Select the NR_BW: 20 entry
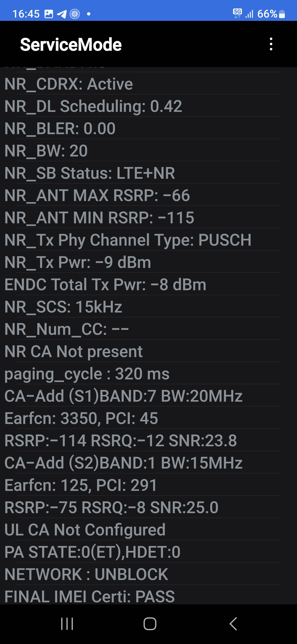Screen dimensions: 297x644 pyautogui.click(x=142, y=150)
